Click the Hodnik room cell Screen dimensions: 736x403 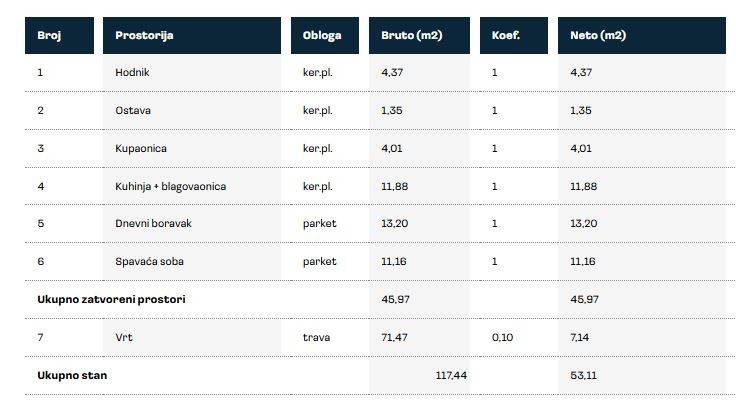pos(133,72)
